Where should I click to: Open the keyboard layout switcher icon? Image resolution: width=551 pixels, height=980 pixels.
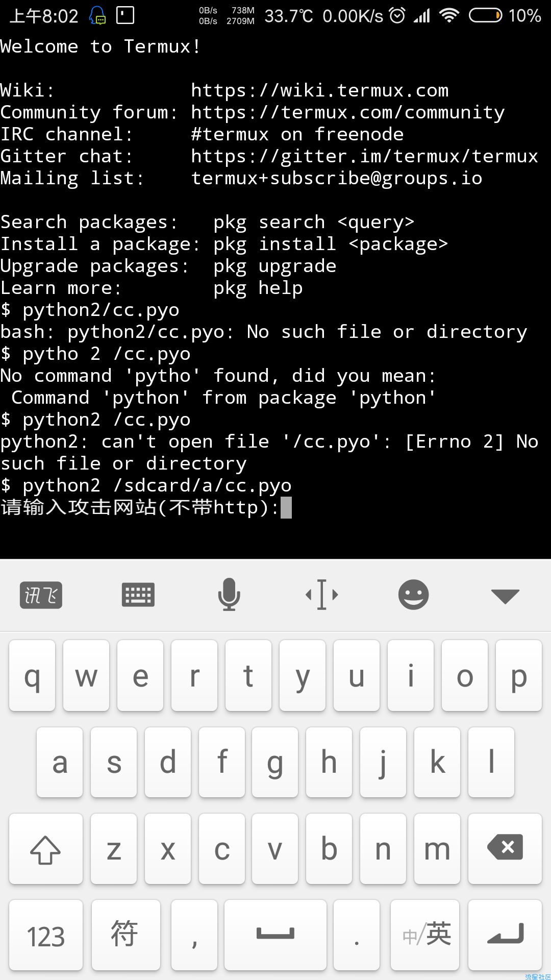(x=138, y=595)
